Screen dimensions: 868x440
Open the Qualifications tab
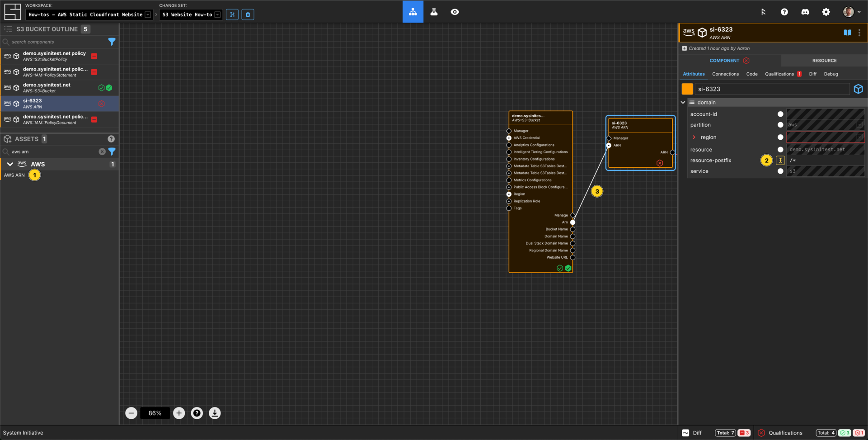(783, 74)
